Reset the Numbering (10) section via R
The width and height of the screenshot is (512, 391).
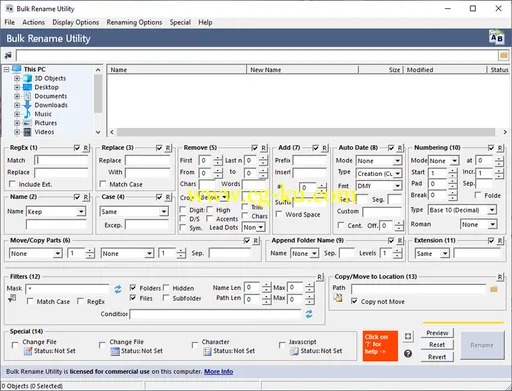(500, 148)
